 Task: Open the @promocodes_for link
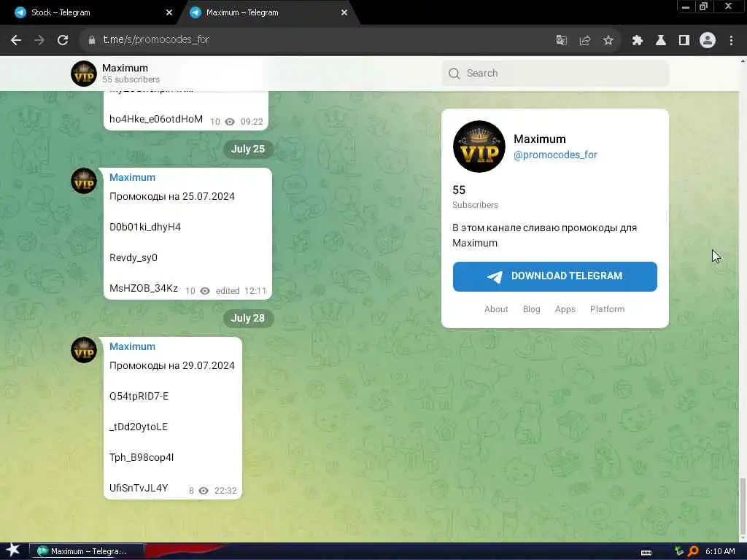555,155
